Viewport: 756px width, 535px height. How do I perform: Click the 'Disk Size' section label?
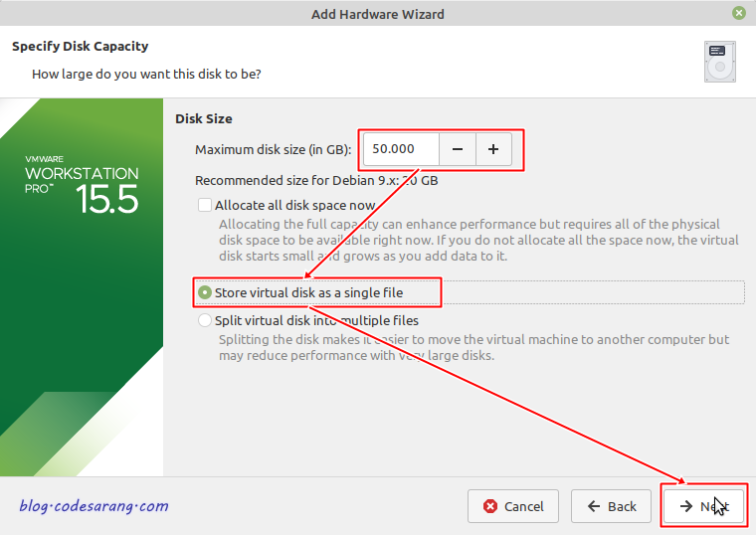pyautogui.click(x=204, y=119)
